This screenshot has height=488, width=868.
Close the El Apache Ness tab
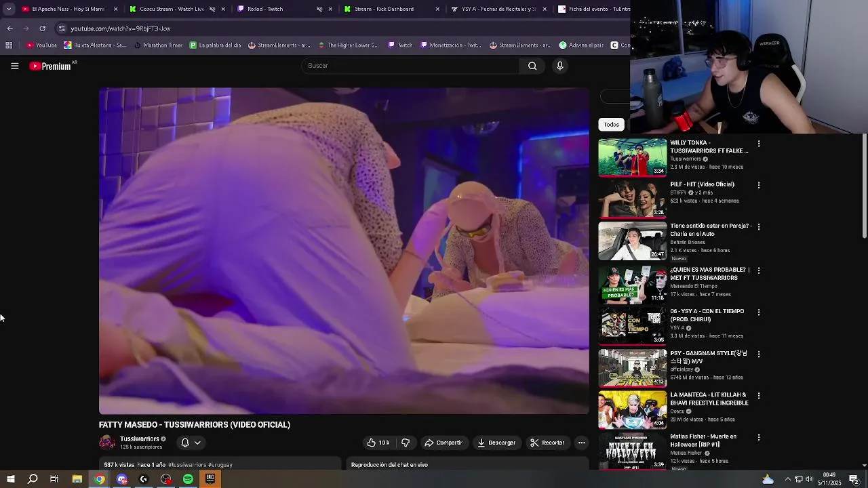pyautogui.click(x=115, y=9)
